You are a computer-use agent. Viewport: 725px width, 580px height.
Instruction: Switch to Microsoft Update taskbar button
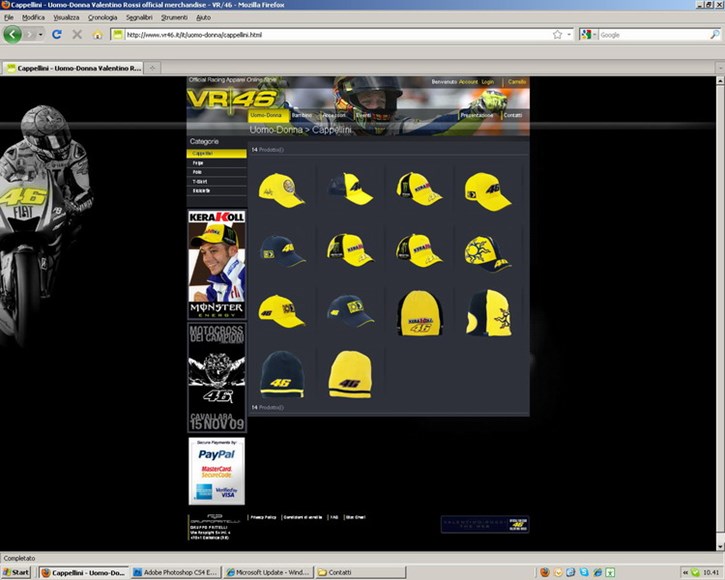point(269,572)
